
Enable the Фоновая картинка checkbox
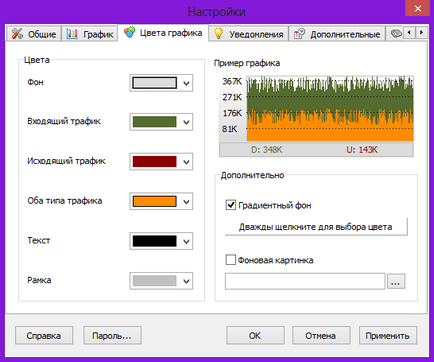coord(231,260)
